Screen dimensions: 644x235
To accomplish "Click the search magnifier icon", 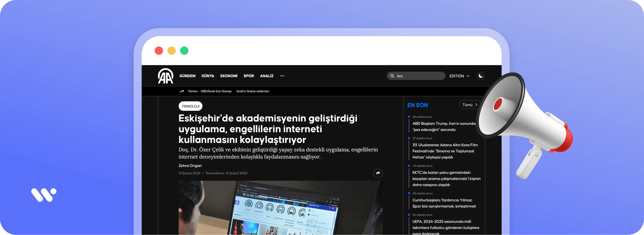I will 392,76.
